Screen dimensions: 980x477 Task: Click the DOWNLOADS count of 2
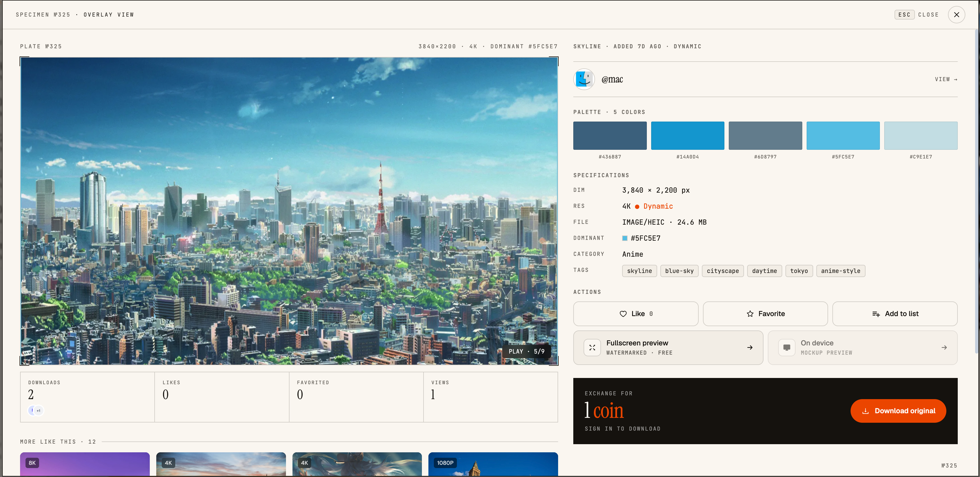(x=31, y=395)
